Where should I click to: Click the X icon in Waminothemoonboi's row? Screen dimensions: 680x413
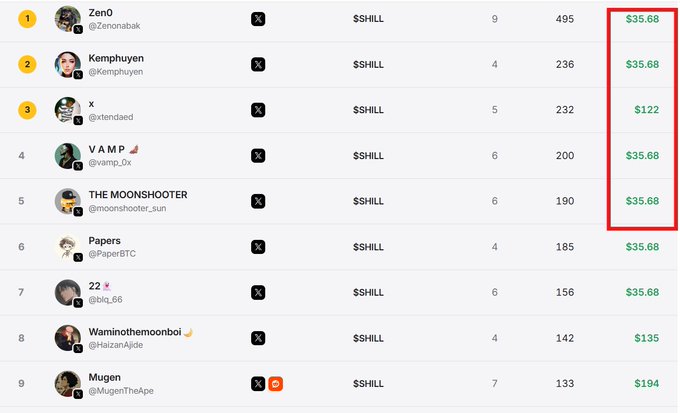click(258, 338)
